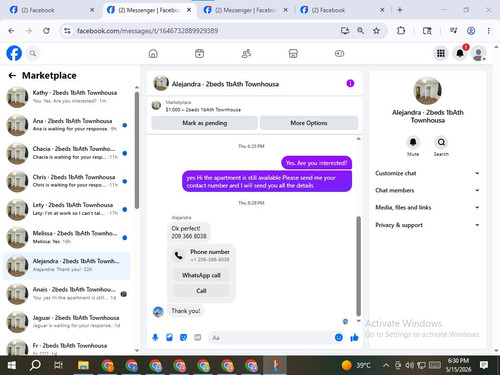Record a voice clip with microphone icon
The height and width of the screenshot is (375, 500).
pyautogui.click(x=155, y=338)
